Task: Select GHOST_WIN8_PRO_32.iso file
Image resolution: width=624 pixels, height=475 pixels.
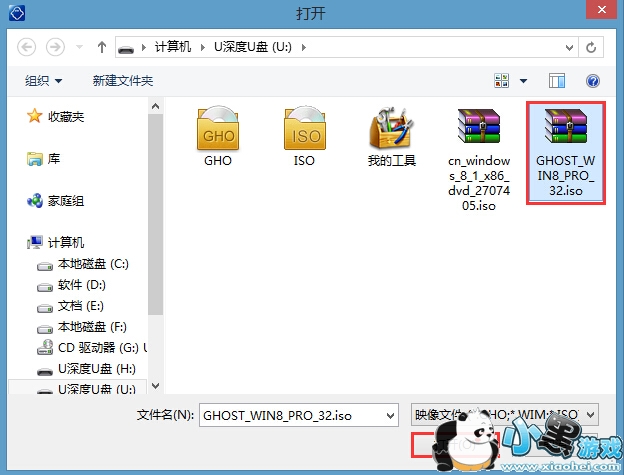Action: tap(566, 153)
